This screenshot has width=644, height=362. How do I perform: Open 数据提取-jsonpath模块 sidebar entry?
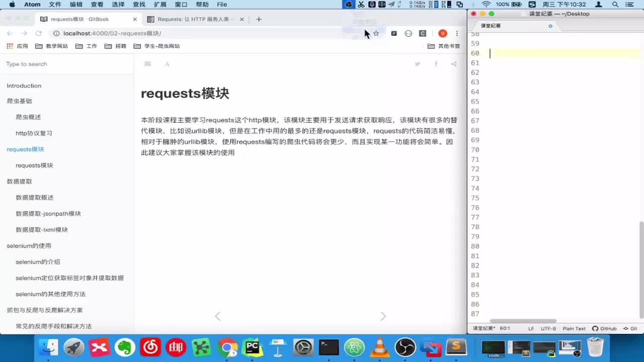(48, 214)
